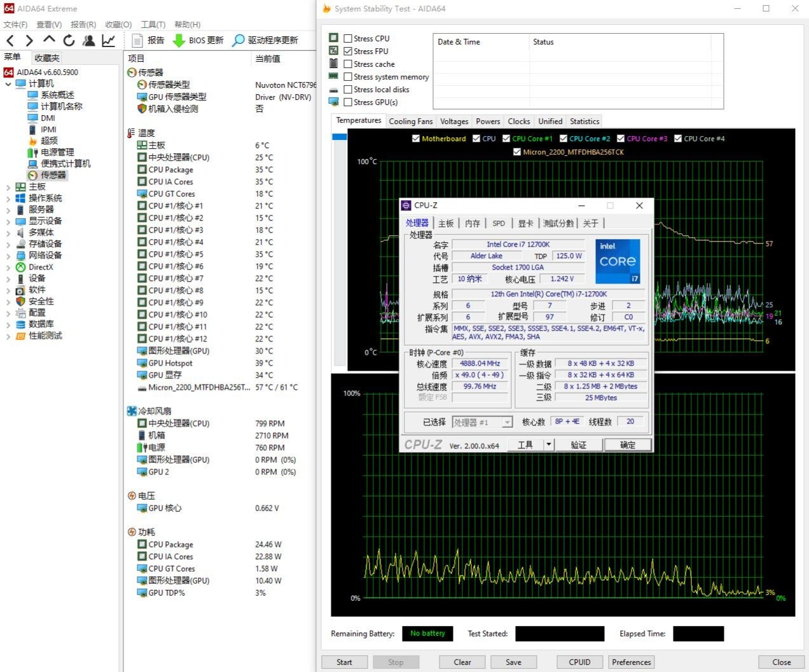Viewport: 809px width, 672px height.
Task: Select 性能测试 in the navigation tree
Action: pos(45,336)
